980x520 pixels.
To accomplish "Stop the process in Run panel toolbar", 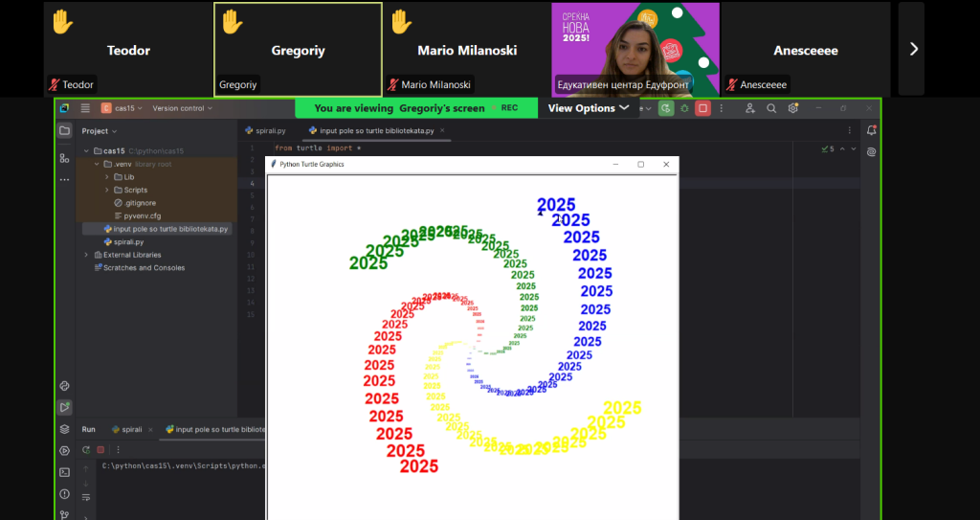I will pyautogui.click(x=100, y=450).
